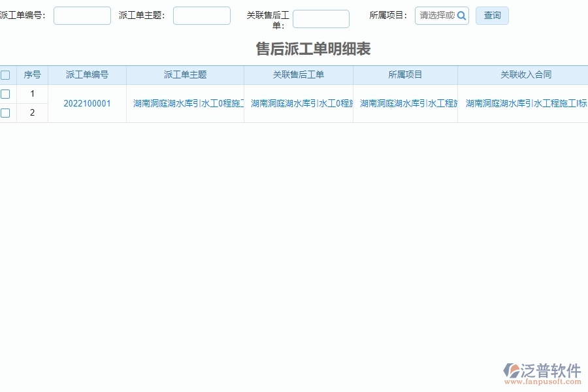The height and width of the screenshot is (392, 588).
Task: Click the 关联收入合同 contract link in row 1
Action: pos(523,103)
